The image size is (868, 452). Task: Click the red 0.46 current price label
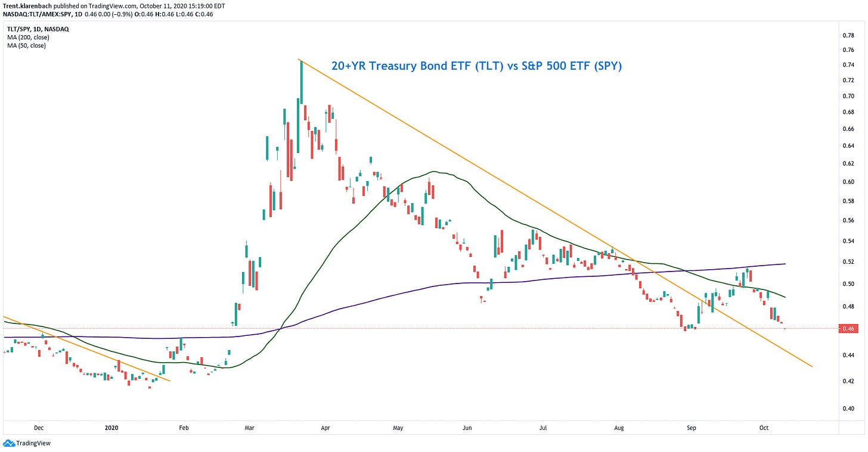coord(850,328)
